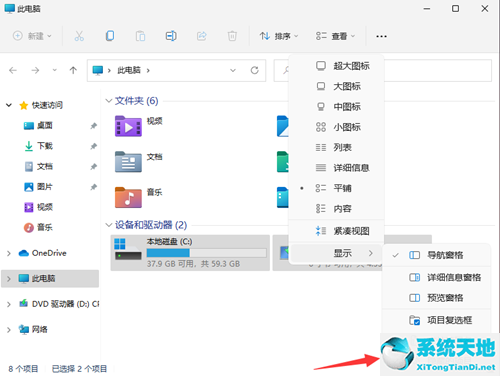Go back with the left arrow

(13, 70)
